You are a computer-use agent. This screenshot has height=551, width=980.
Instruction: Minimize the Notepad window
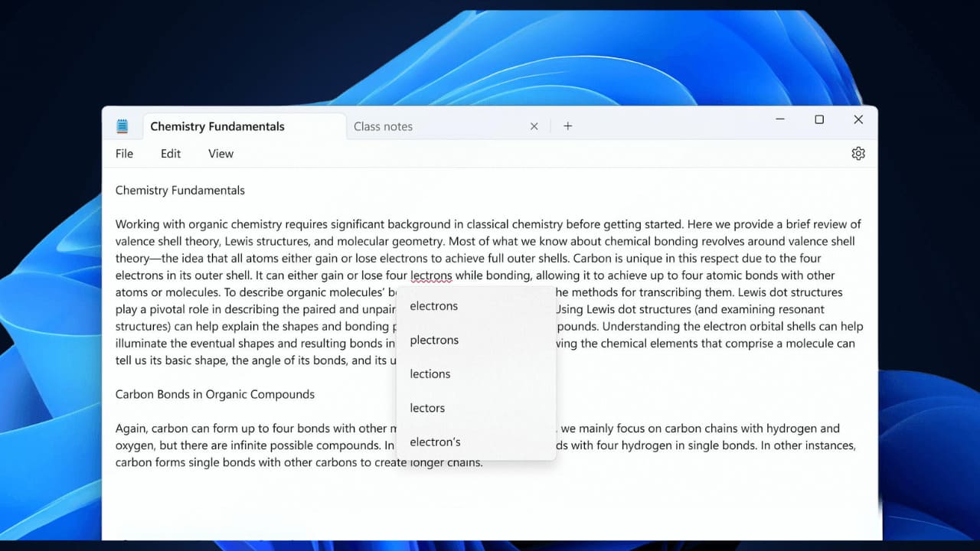pyautogui.click(x=779, y=120)
